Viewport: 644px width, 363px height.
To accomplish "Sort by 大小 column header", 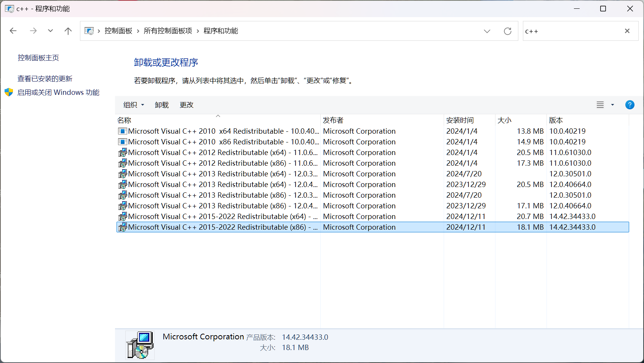I will 521,120.
